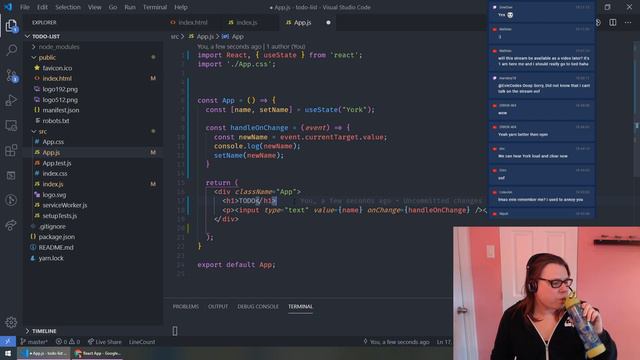
Task: Open the Selection menu
Action: 68,7
